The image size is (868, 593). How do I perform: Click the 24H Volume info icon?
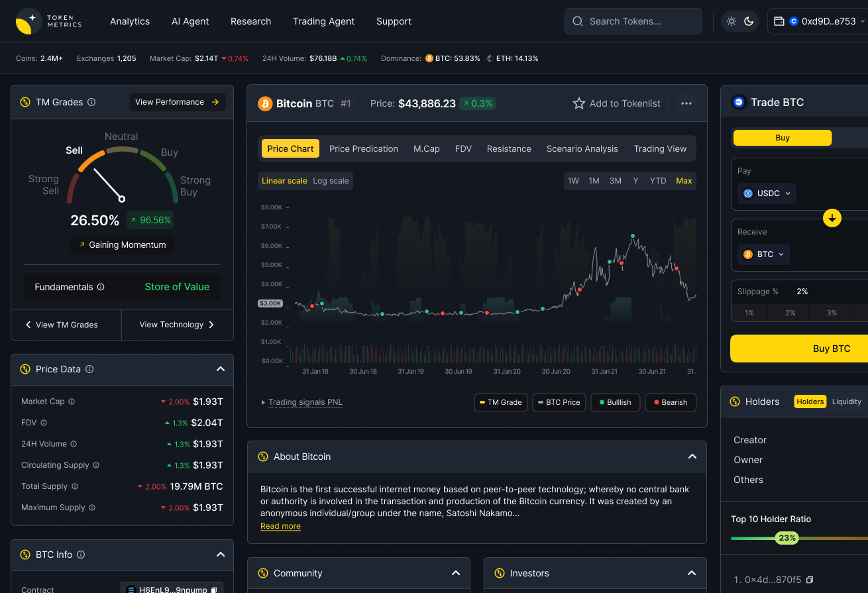pos(74,444)
